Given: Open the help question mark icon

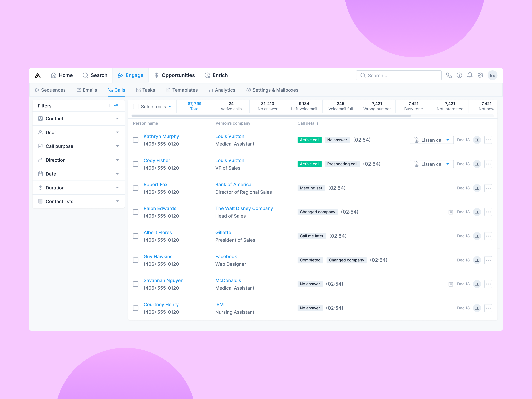Looking at the screenshot, I should click(x=459, y=75).
